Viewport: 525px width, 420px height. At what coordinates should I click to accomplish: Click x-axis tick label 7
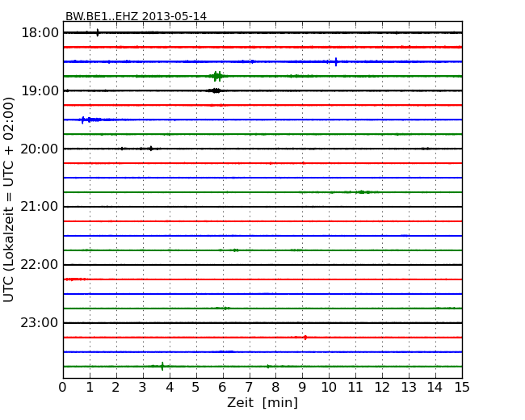click(249, 388)
